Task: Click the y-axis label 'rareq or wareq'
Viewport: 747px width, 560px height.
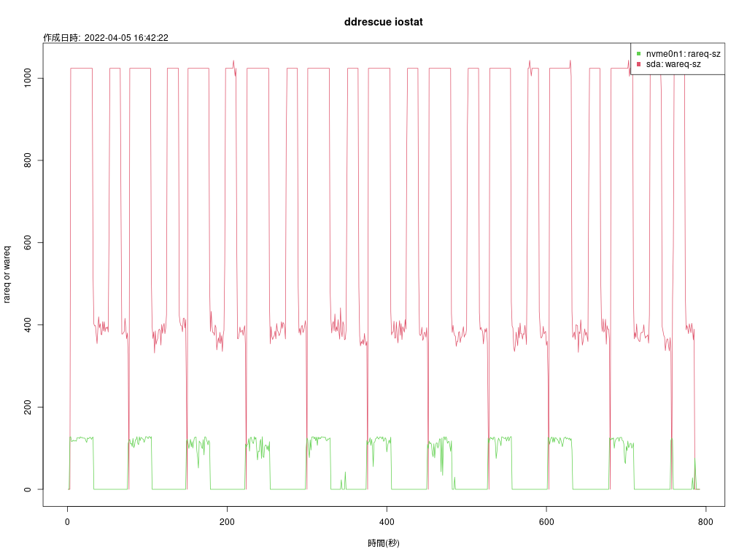Action: coord(7,274)
